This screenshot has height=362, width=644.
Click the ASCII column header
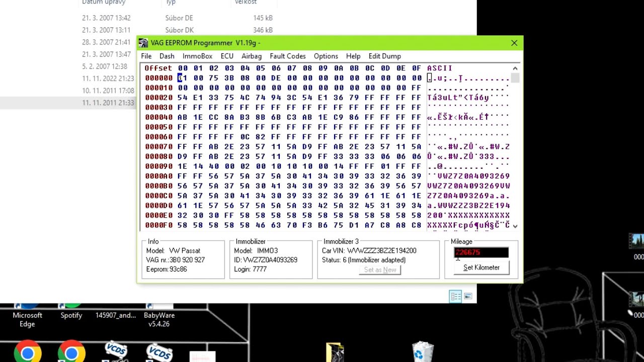(x=439, y=68)
